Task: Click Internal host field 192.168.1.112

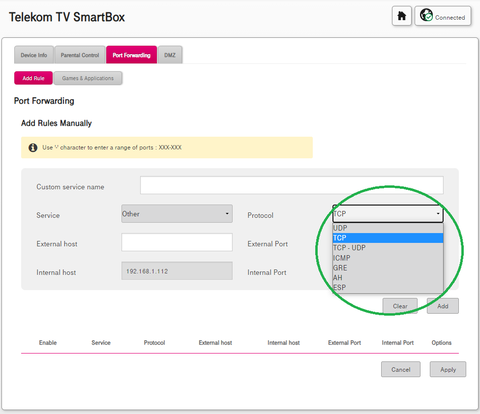Action: [x=177, y=271]
